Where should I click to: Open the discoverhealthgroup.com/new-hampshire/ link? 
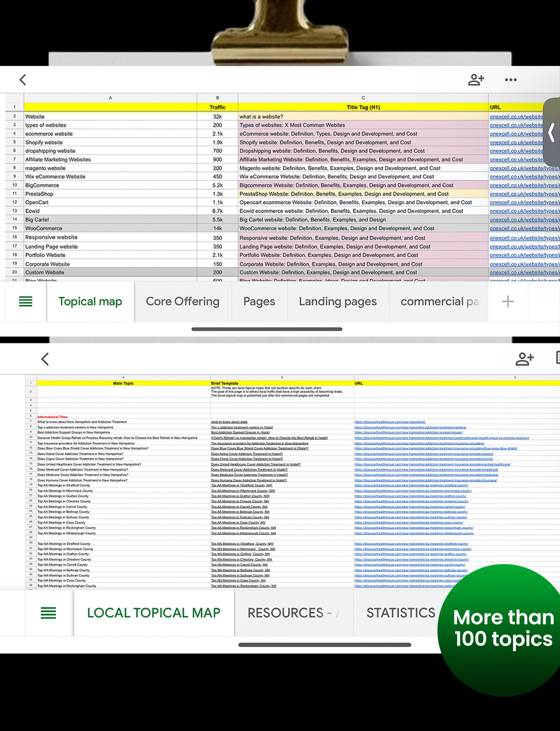click(390, 422)
